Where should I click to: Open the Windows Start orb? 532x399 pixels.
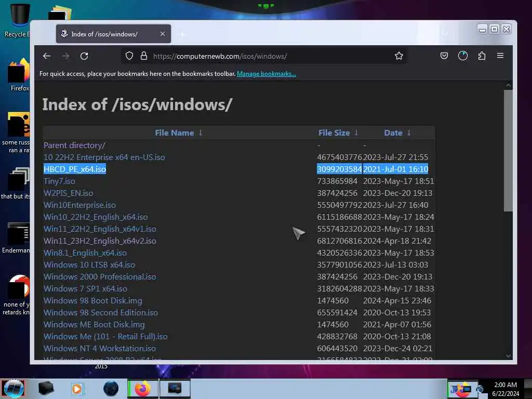[x=14, y=389]
